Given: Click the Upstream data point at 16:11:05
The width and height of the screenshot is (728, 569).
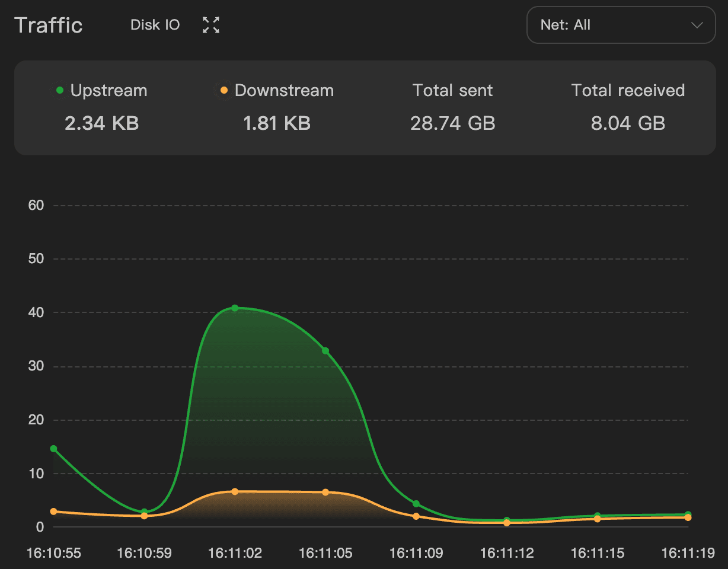Looking at the screenshot, I should (325, 351).
